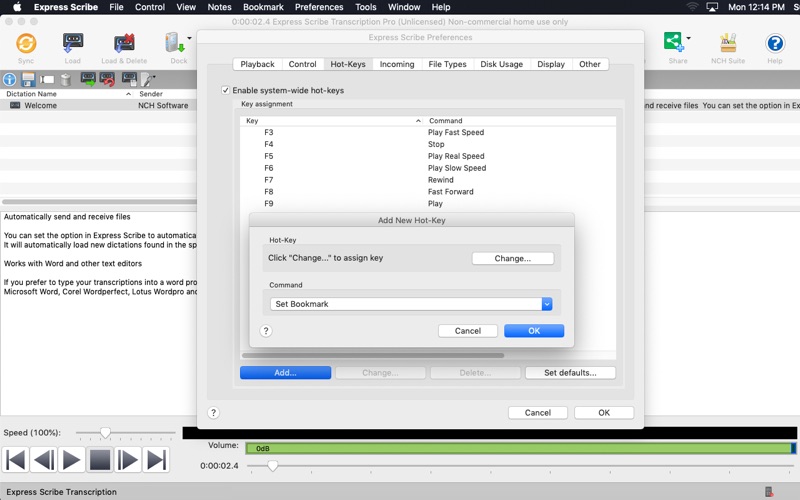Click the Load & Delete icon

124,43
